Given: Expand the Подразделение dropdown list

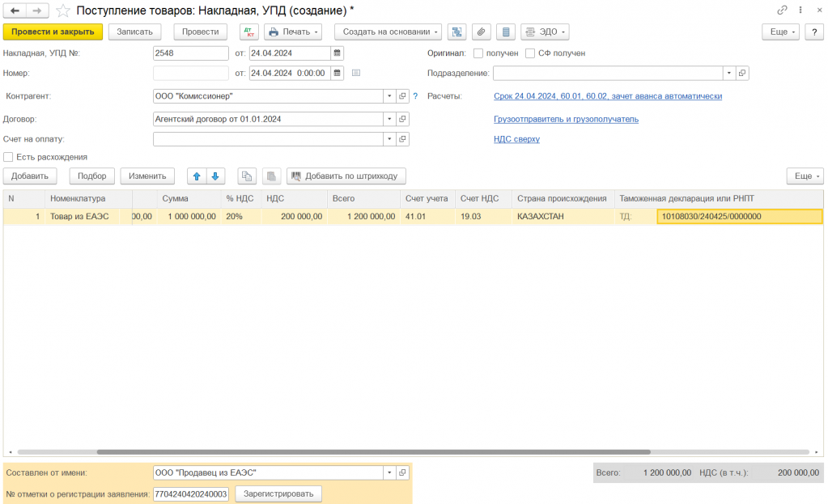Looking at the screenshot, I should point(728,74).
